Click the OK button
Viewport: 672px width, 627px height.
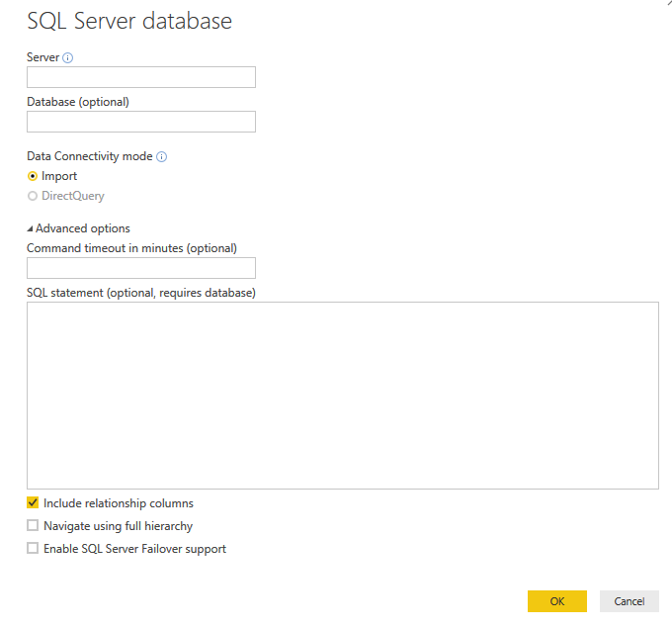[x=557, y=601]
